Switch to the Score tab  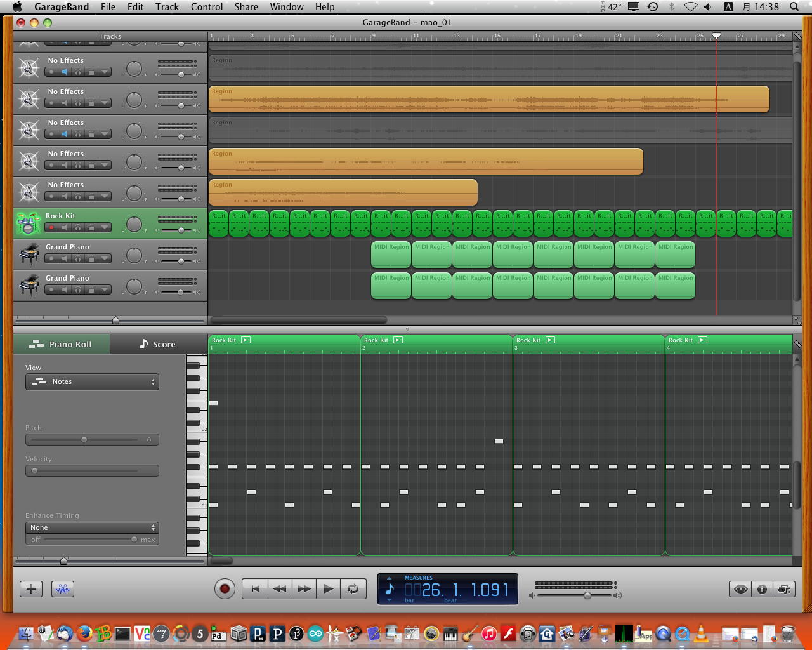click(158, 344)
